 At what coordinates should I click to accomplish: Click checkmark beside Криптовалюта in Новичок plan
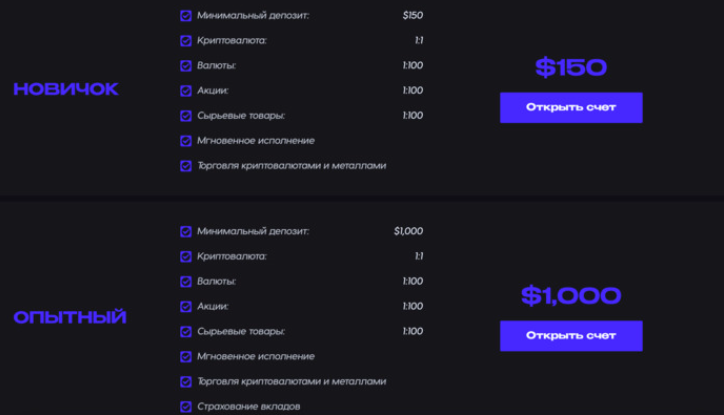[x=185, y=41]
